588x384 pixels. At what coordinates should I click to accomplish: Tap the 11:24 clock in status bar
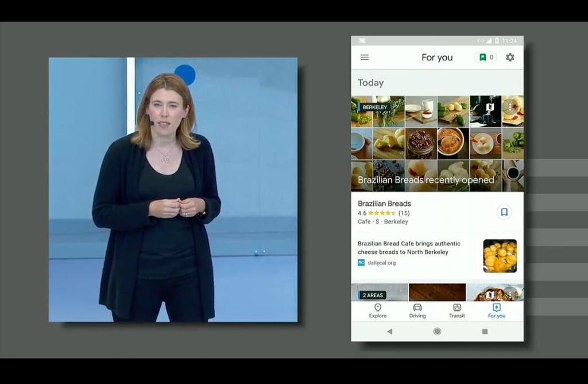[x=509, y=41]
